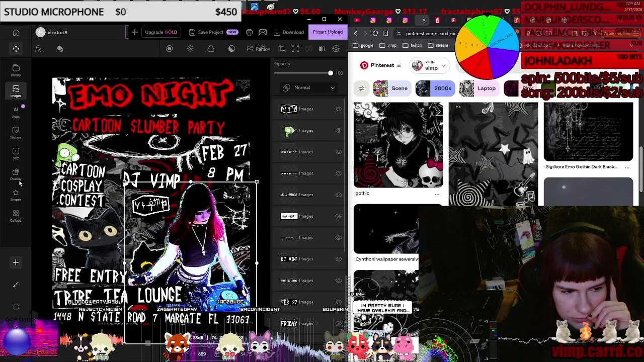Viewport: 644px width, 362px height.
Task: Hide the layer above FEB 27
Action: point(339,281)
